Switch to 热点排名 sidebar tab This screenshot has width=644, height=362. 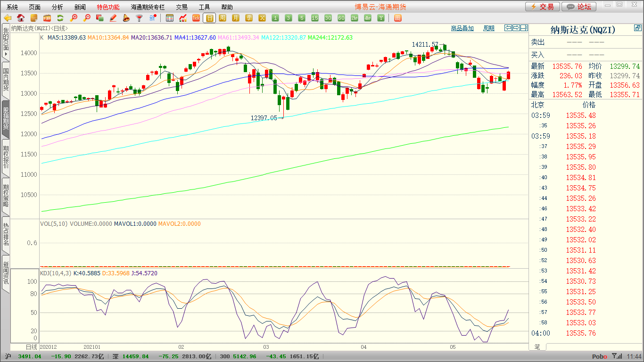click(6, 234)
